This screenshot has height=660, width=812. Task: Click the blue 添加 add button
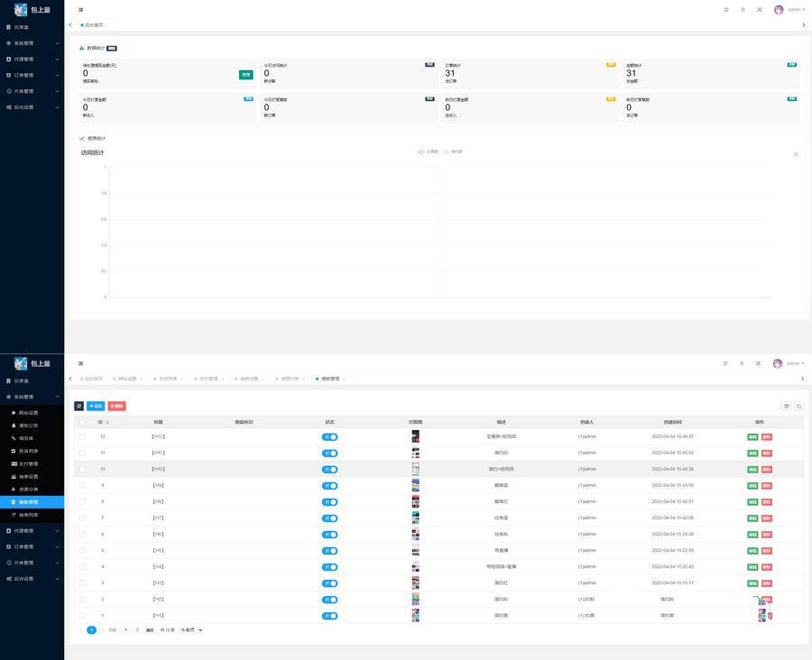pyautogui.click(x=96, y=407)
